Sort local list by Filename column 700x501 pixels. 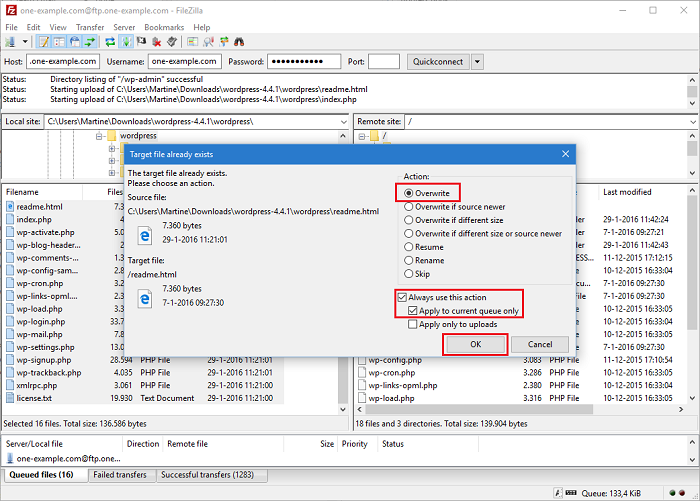pos(42,192)
